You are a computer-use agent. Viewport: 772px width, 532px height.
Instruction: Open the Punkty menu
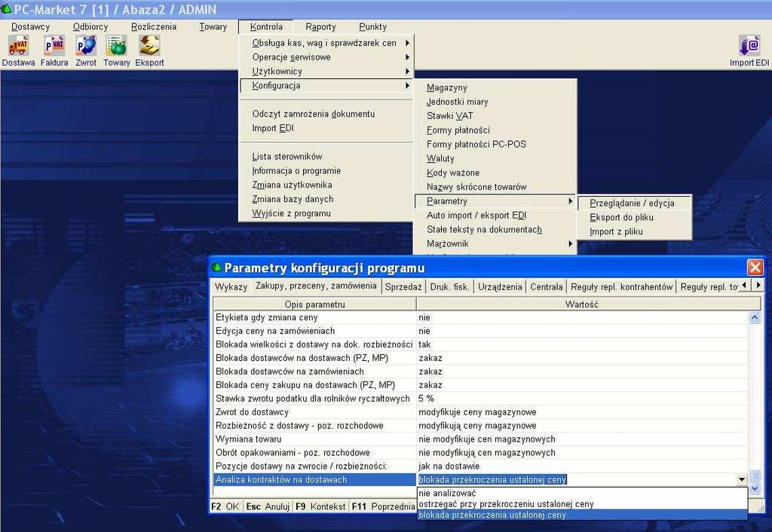372,26
